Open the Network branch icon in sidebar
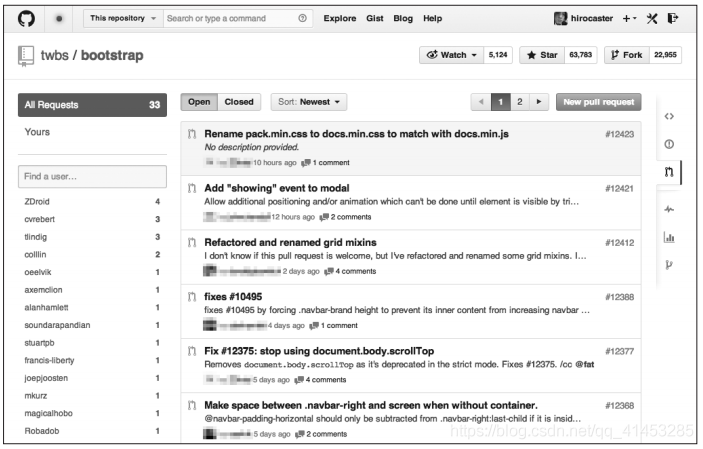The width and height of the screenshot is (703, 449). point(669,265)
